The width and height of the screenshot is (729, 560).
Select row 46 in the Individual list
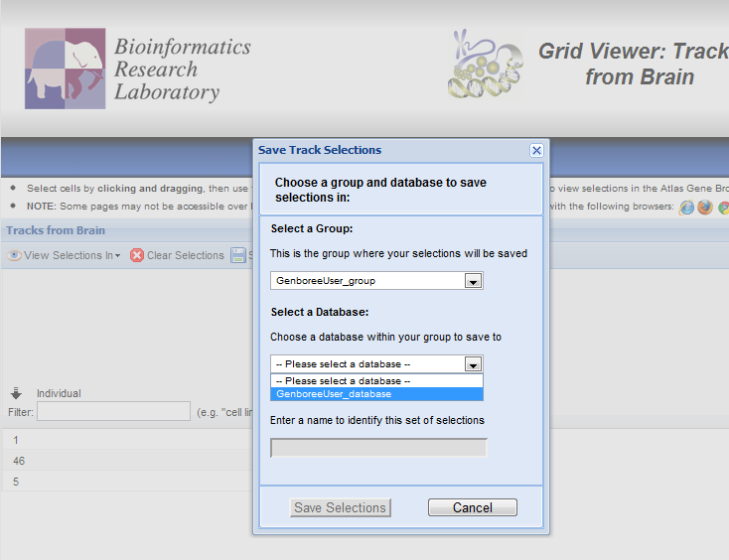click(19, 461)
